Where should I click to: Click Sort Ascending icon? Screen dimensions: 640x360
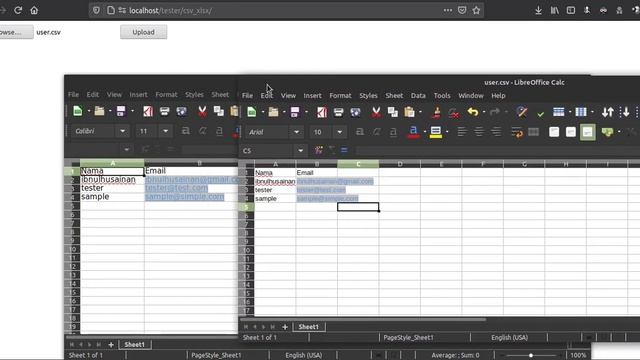pyautogui.click(x=624, y=112)
